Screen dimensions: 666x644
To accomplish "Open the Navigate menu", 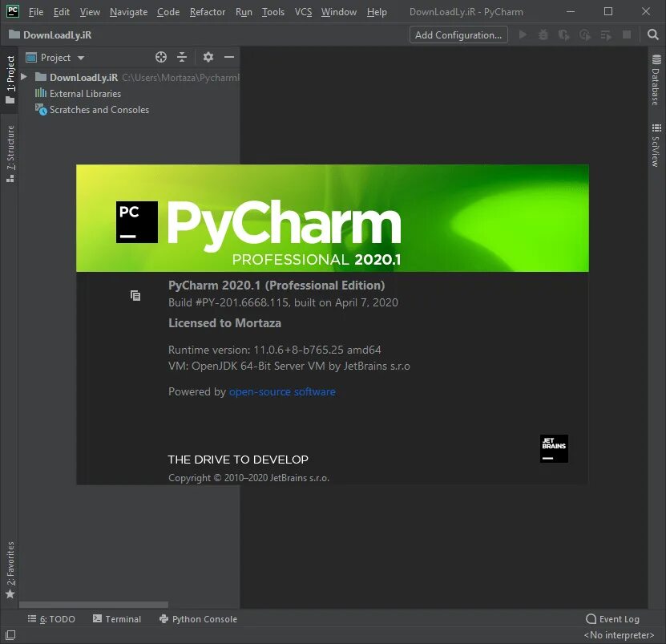I will 129,12.
